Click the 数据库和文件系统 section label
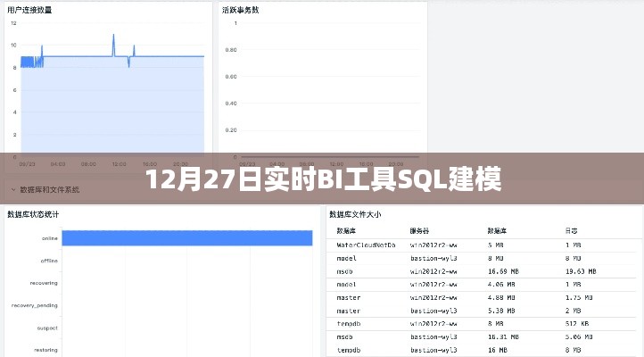 50,190
